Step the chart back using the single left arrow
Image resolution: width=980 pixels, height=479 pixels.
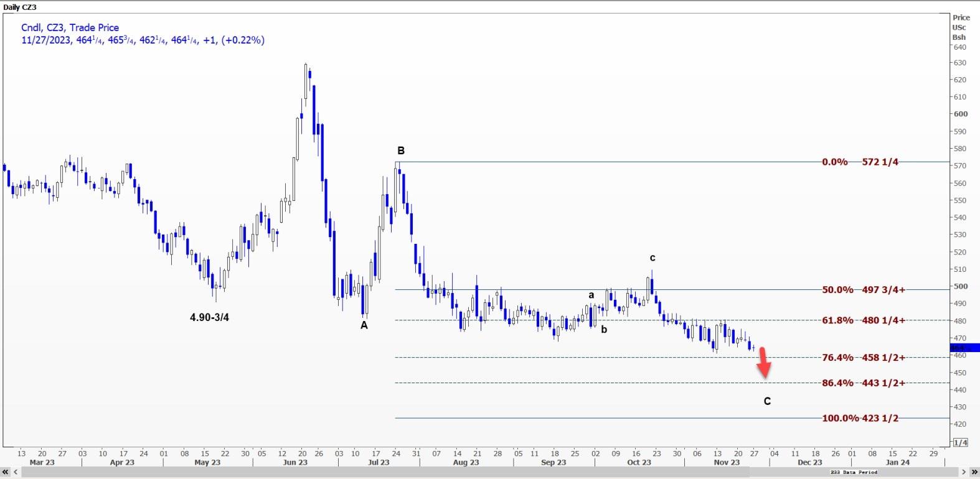coord(15,472)
